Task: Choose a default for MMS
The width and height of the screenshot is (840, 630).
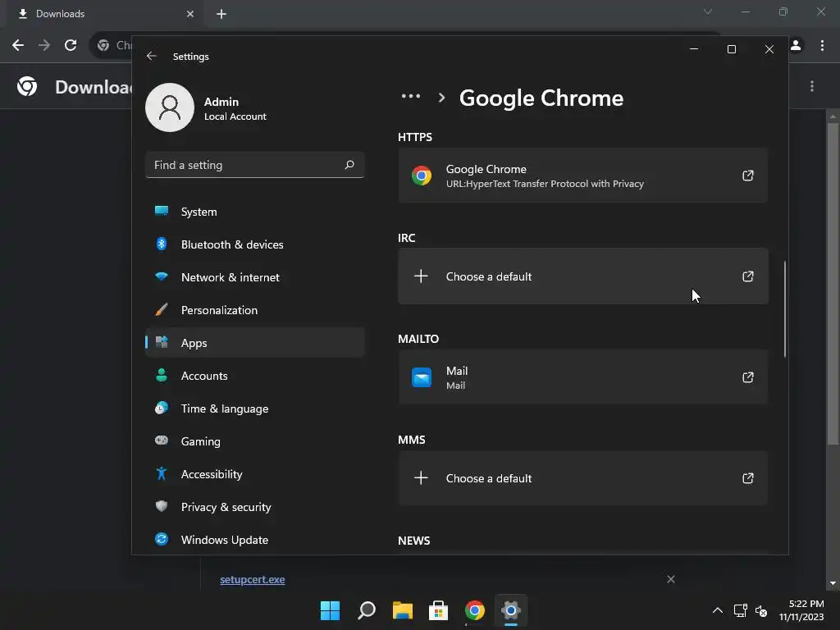Action: pos(583,478)
